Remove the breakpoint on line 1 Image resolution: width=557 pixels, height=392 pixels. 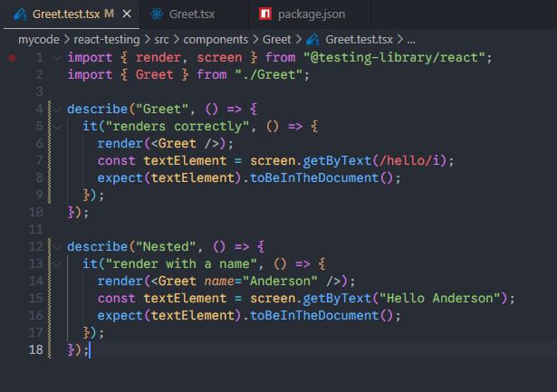(12, 58)
